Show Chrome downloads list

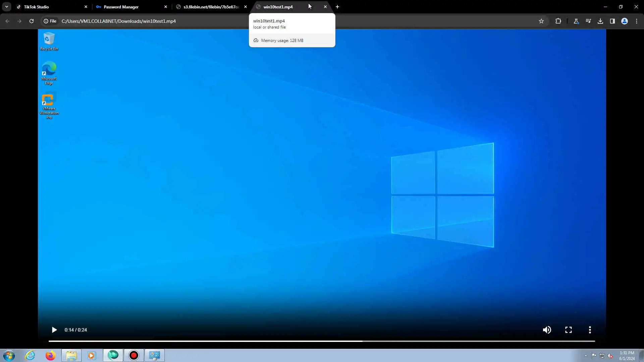600,21
